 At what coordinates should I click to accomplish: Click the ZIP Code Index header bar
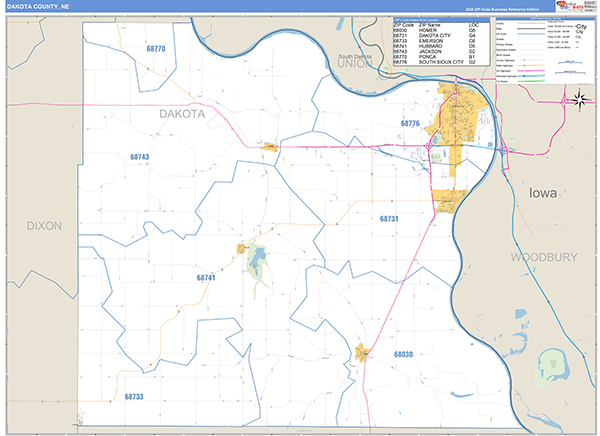[442, 20]
